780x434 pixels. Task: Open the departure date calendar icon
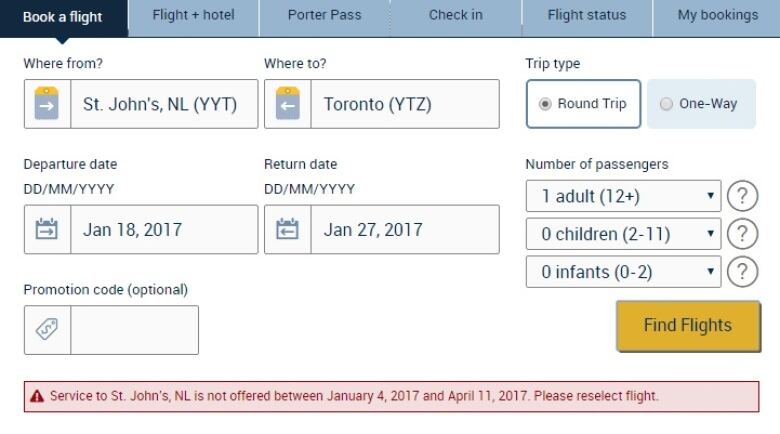click(47, 229)
